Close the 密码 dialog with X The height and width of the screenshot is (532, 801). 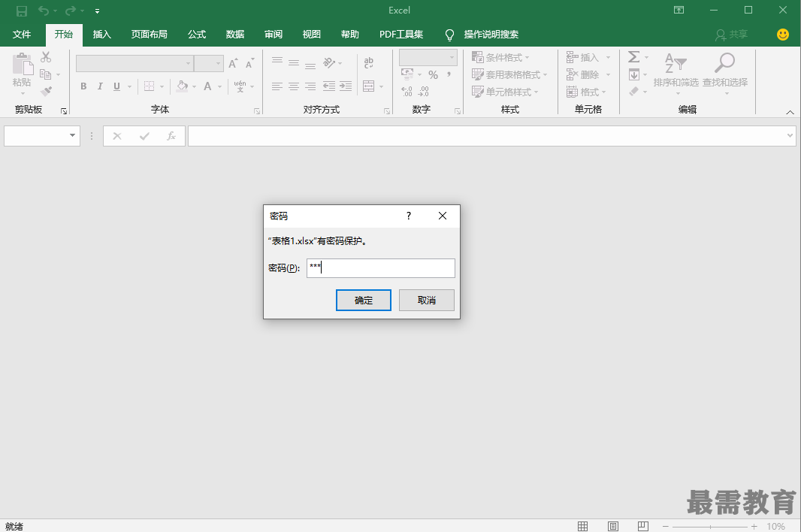click(x=443, y=216)
